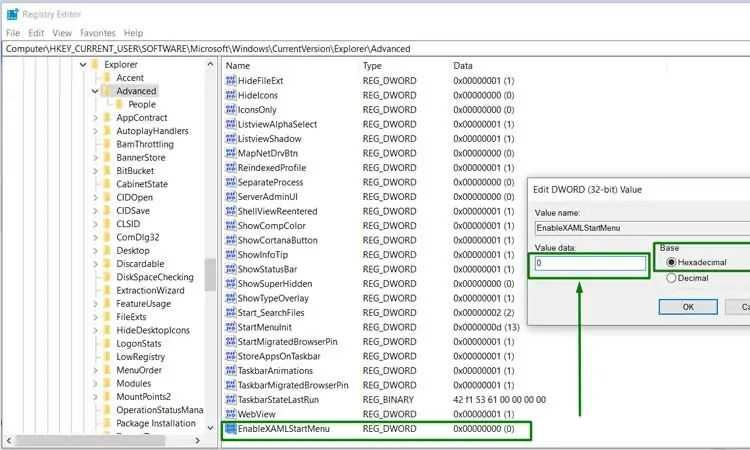Click the TaskbarAnimations value icon
The width and height of the screenshot is (750, 450).
tap(231, 371)
